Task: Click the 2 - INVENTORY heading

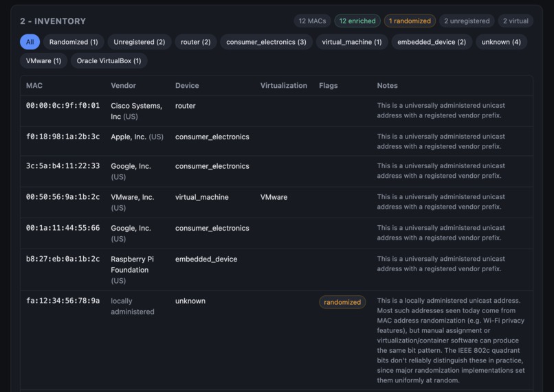Action: pyautogui.click(x=53, y=21)
